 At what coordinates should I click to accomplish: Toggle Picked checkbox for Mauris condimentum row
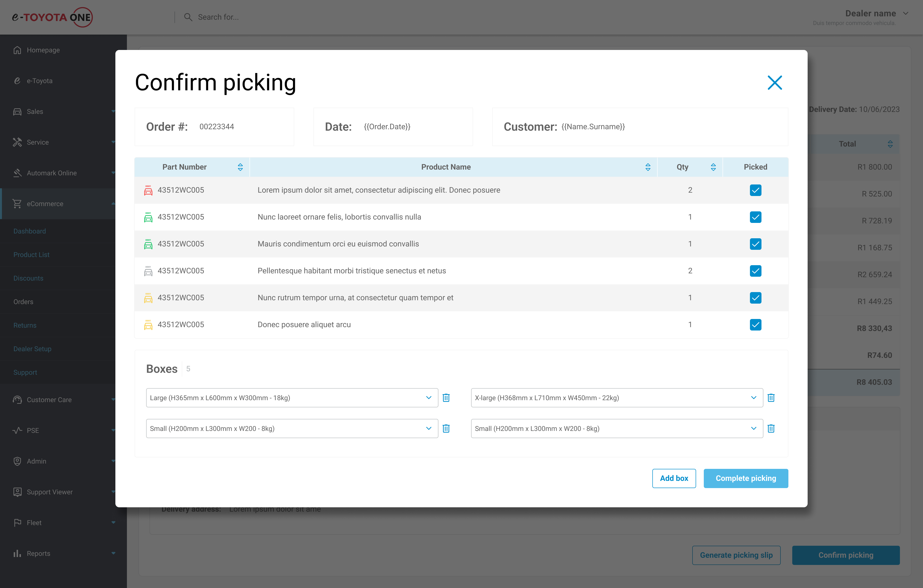[x=755, y=244]
